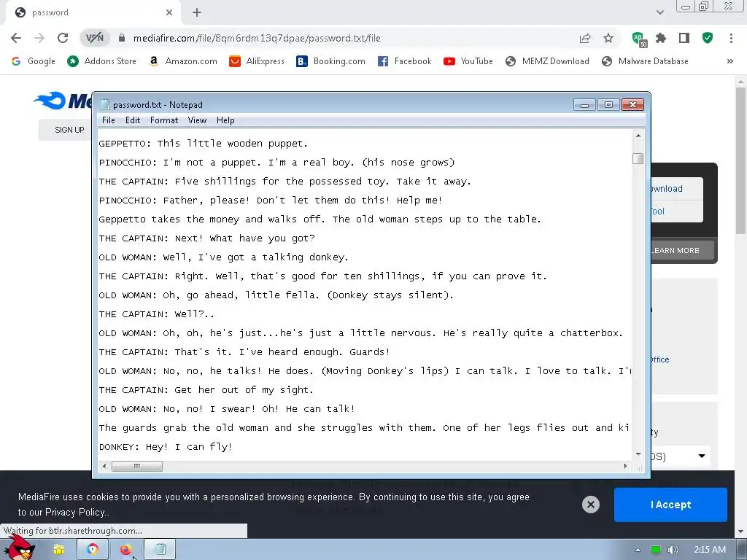This screenshot has height=560, width=747.
Task: Click the Notepad vertical scroll thumb
Action: (x=638, y=158)
